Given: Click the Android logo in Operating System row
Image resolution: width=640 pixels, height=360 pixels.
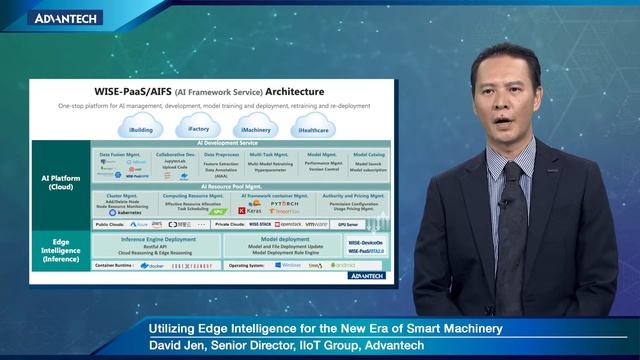Looking at the screenshot, I should click(343, 265).
